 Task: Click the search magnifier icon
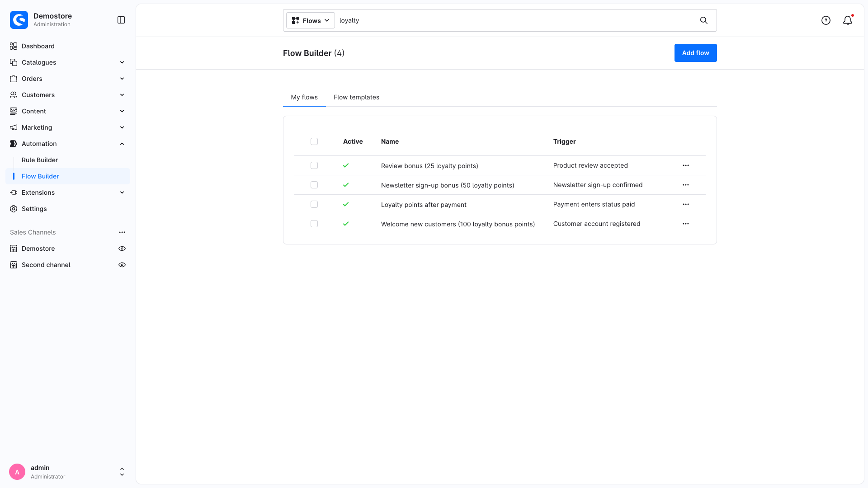point(704,20)
